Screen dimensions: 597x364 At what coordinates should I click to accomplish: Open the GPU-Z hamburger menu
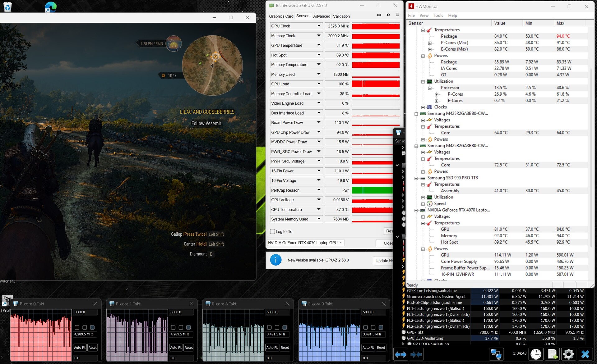tap(397, 15)
